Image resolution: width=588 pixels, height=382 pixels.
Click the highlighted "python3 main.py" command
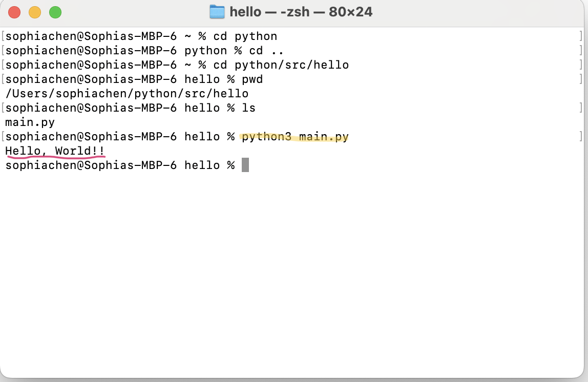[x=295, y=137]
